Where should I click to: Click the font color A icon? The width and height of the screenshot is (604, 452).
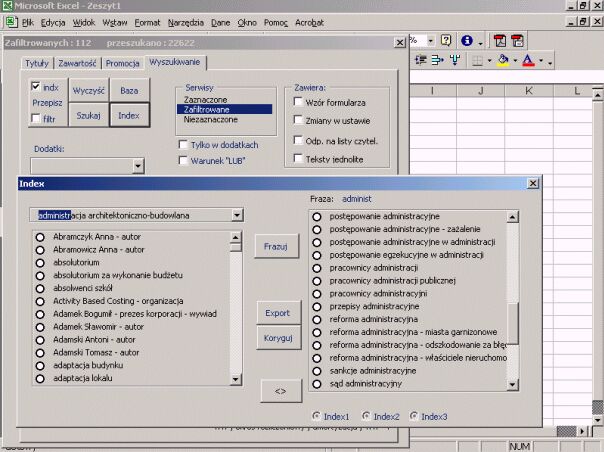(528, 62)
